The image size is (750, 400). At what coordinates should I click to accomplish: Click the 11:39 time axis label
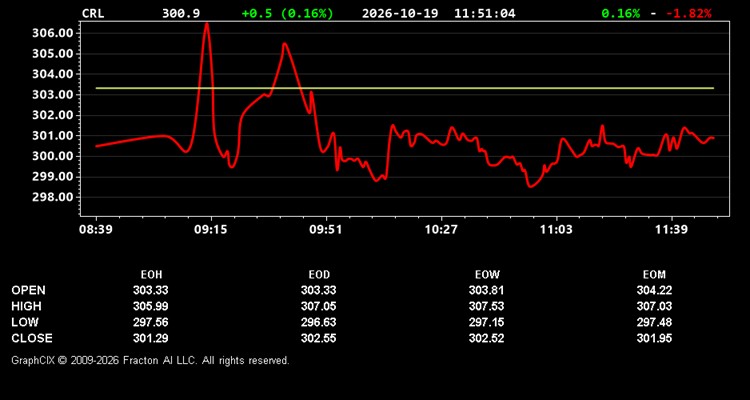coord(672,230)
